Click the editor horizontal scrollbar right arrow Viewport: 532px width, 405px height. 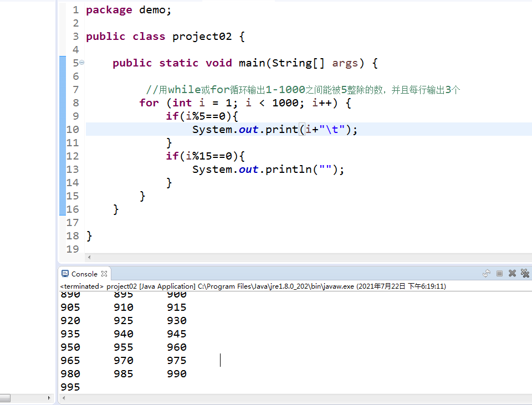(x=528, y=257)
